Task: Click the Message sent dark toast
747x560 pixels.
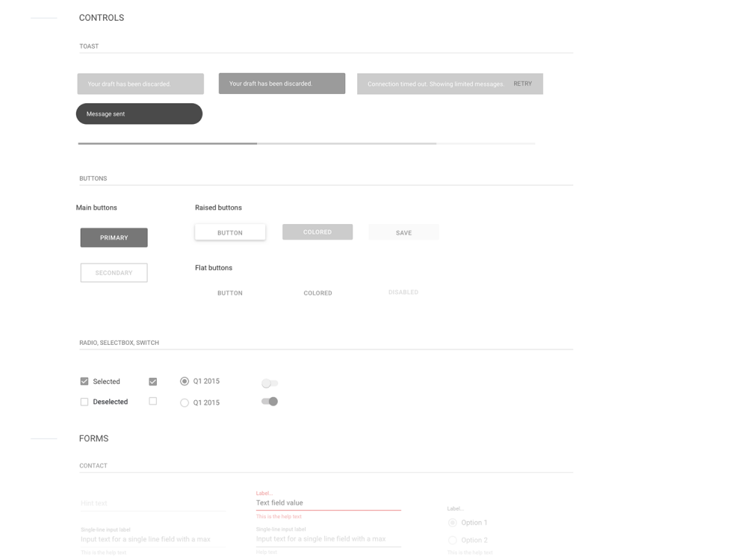Action: click(138, 113)
